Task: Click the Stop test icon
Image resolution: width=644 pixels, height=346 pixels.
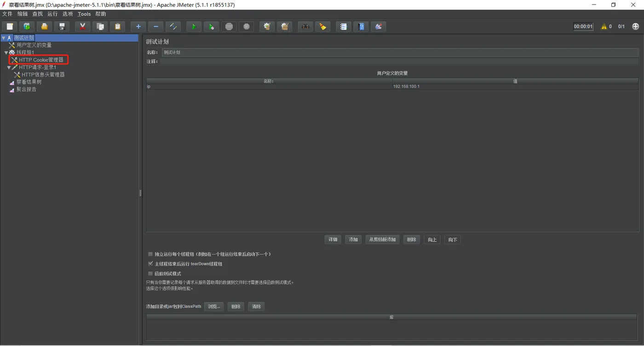Action: [229, 27]
